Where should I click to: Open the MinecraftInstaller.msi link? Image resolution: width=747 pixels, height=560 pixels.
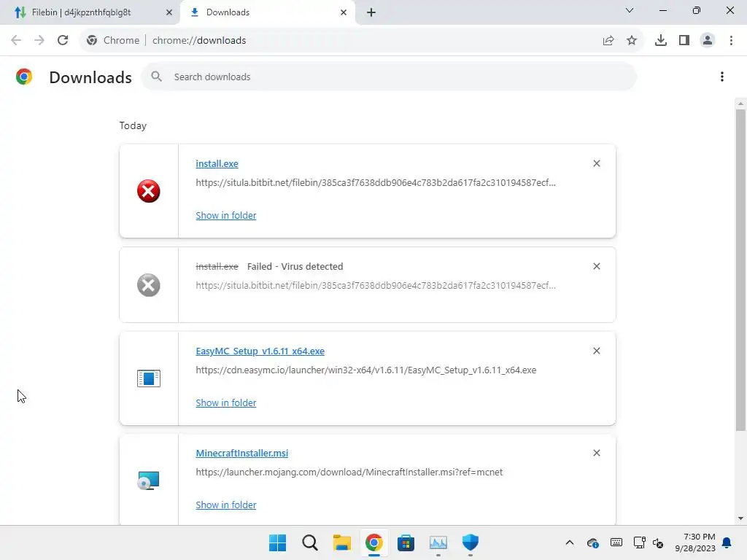[242, 454]
